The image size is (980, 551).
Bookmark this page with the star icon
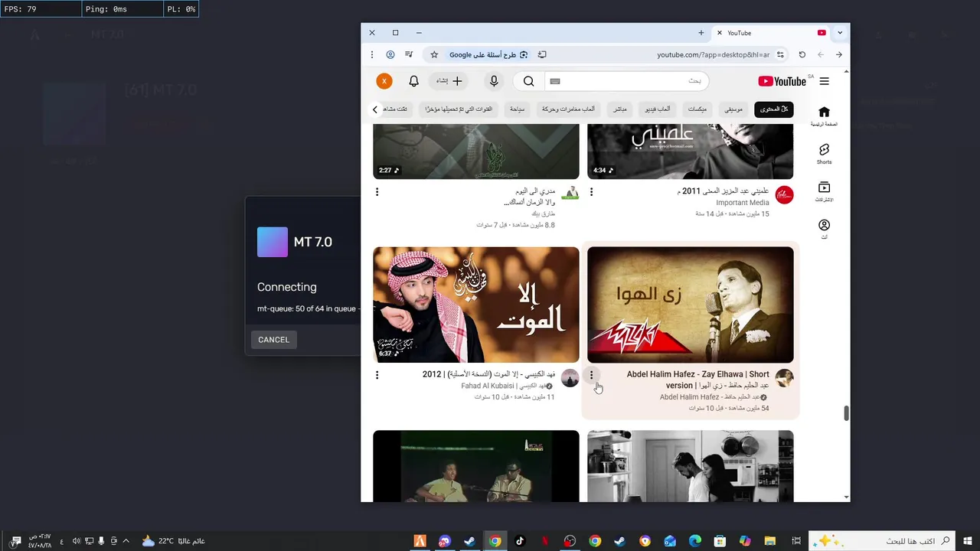[x=434, y=54]
